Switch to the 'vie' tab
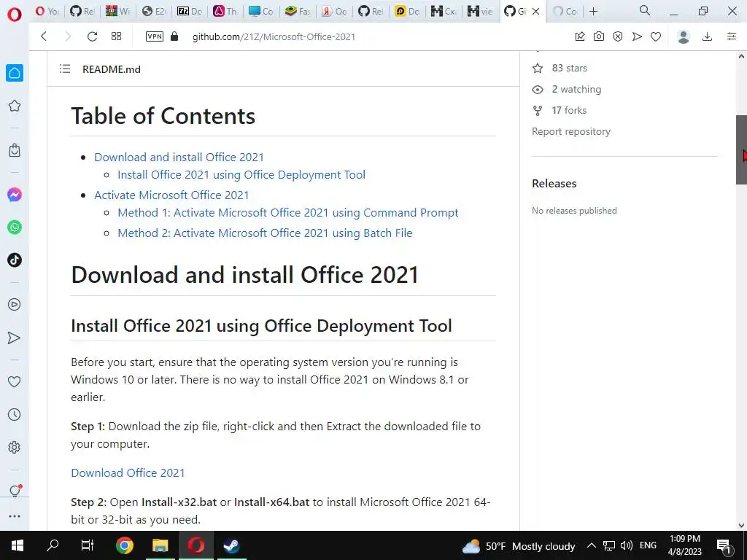 pyautogui.click(x=480, y=12)
